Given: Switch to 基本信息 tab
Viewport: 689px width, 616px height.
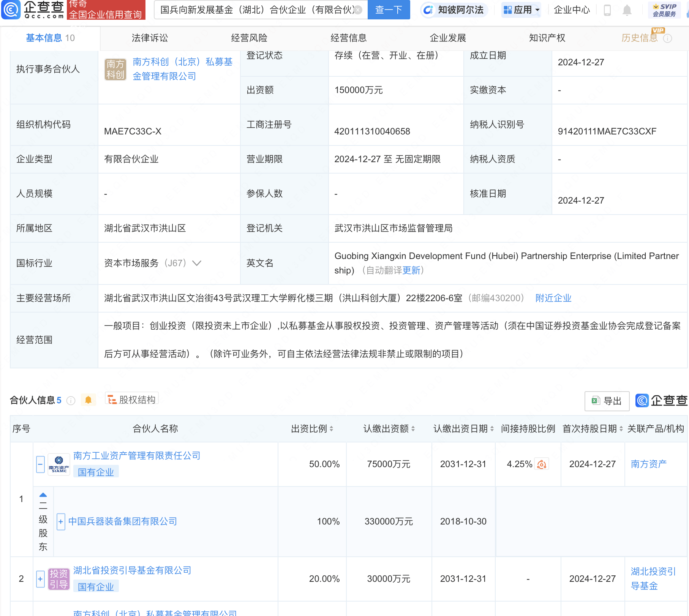Looking at the screenshot, I should tap(50, 38).
